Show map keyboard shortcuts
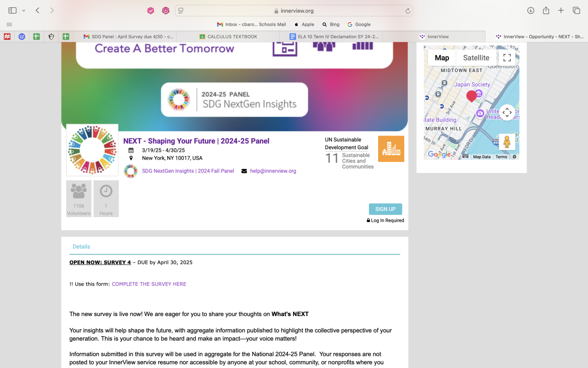 coord(465,156)
